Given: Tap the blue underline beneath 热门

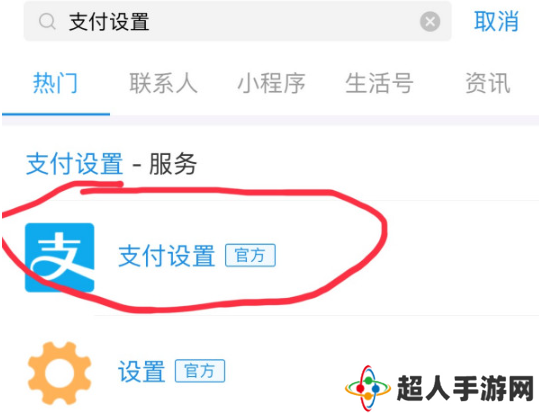Looking at the screenshot, I should [56, 114].
